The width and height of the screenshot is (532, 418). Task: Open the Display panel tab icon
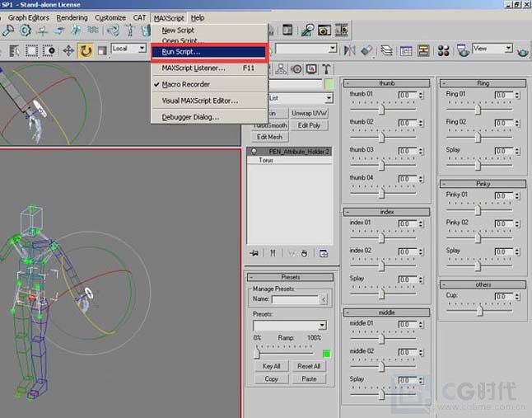311,69
